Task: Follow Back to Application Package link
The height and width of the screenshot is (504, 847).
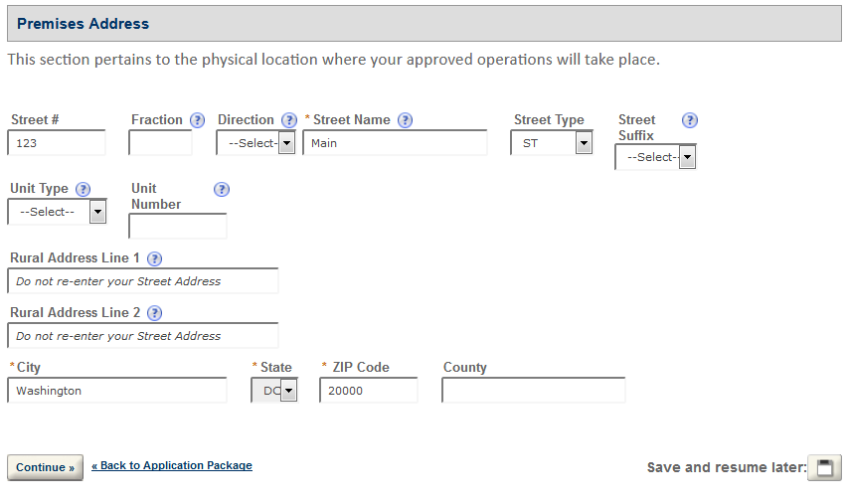Action: click(172, 465)
